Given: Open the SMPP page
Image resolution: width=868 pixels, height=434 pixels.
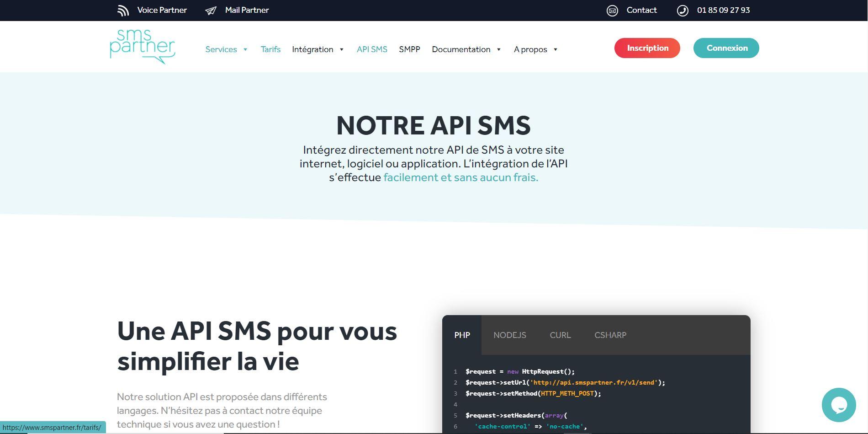Looking at the screenshot, I should [x=409, y=49].
